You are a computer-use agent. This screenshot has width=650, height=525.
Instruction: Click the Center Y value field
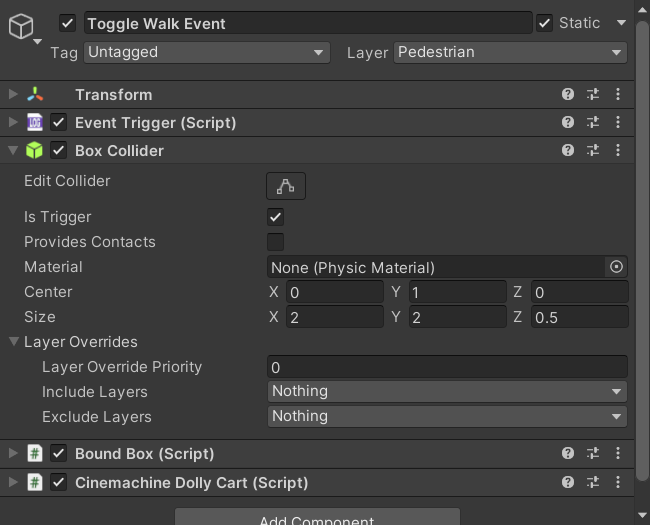coord(457,292)
